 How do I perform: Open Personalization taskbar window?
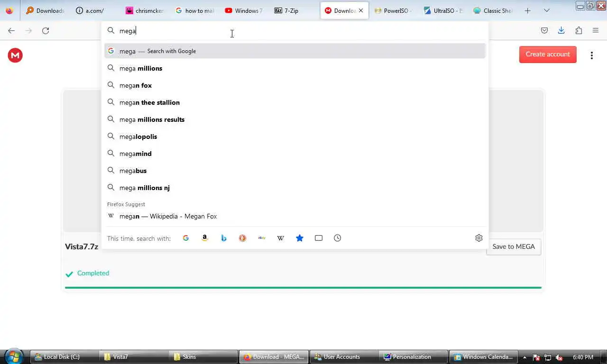pyautogui.click(x=414, y=357)
